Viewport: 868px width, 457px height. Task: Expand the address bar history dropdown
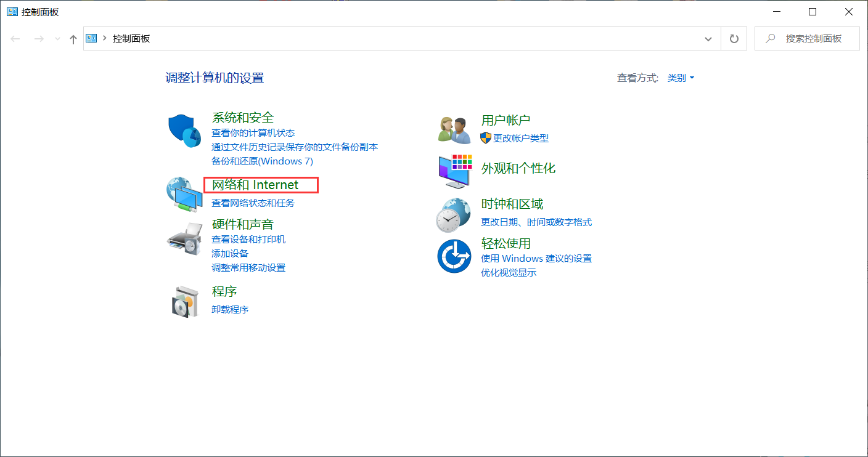pos(708,38)
